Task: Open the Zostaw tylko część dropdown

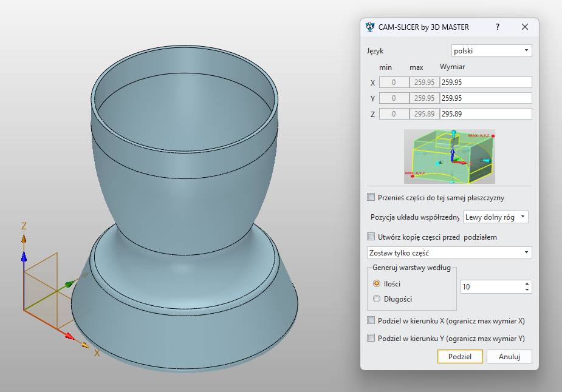Action: [x=449, y=252]
